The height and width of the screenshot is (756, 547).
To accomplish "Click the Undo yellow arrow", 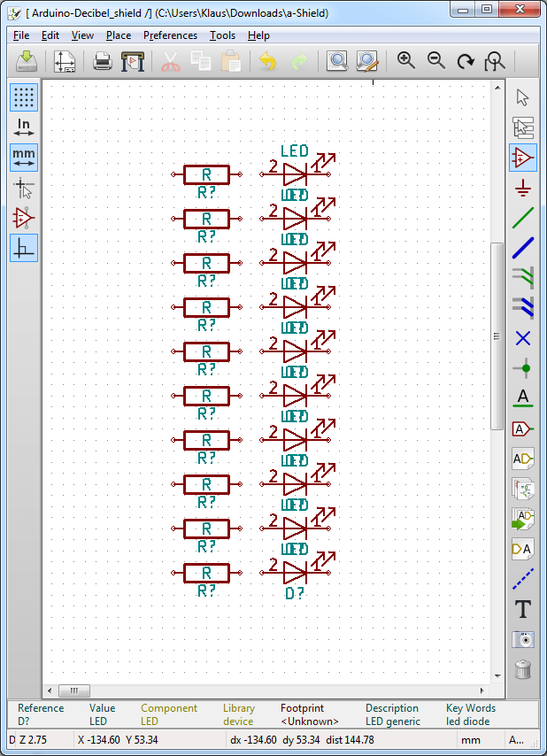I will click(268, 61).
